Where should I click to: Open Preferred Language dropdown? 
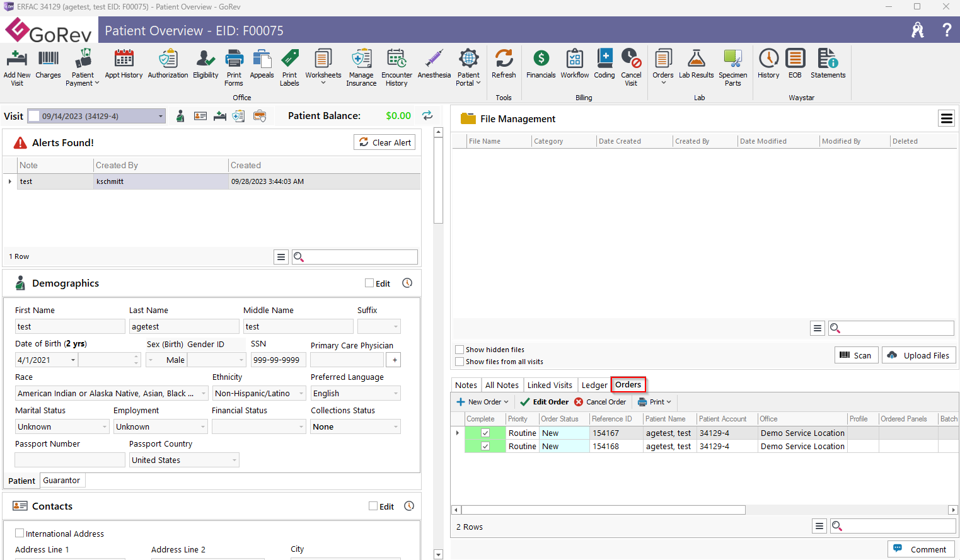(x=396, y=393)
